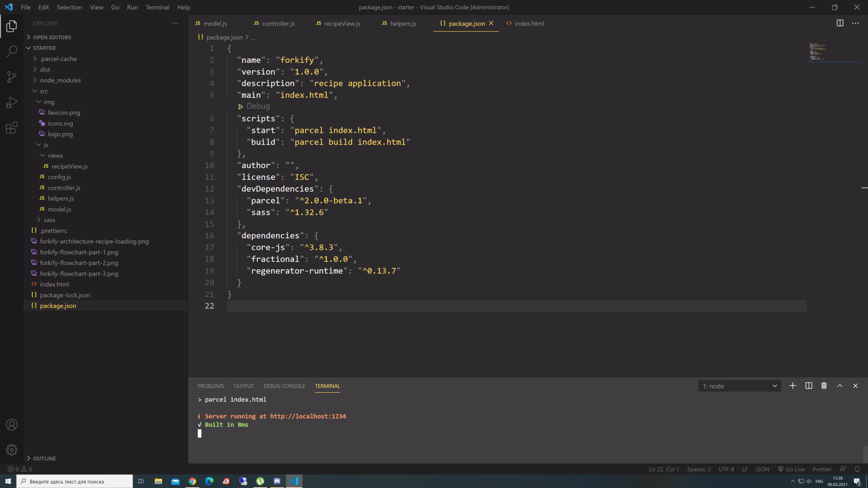Open the terminal selector dropdown '1: node'
Viewport: 868px width, 488px height.
(x=739, y=386)
